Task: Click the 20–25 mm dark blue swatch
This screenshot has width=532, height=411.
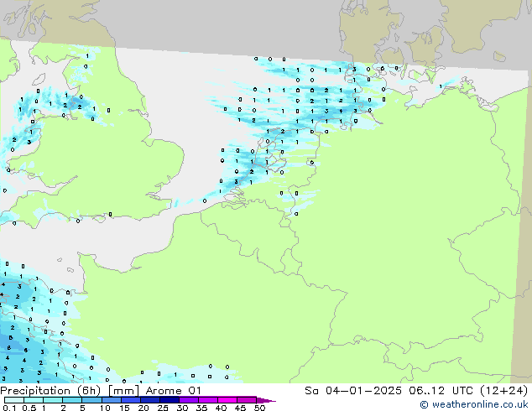Action: pos(150,400)
